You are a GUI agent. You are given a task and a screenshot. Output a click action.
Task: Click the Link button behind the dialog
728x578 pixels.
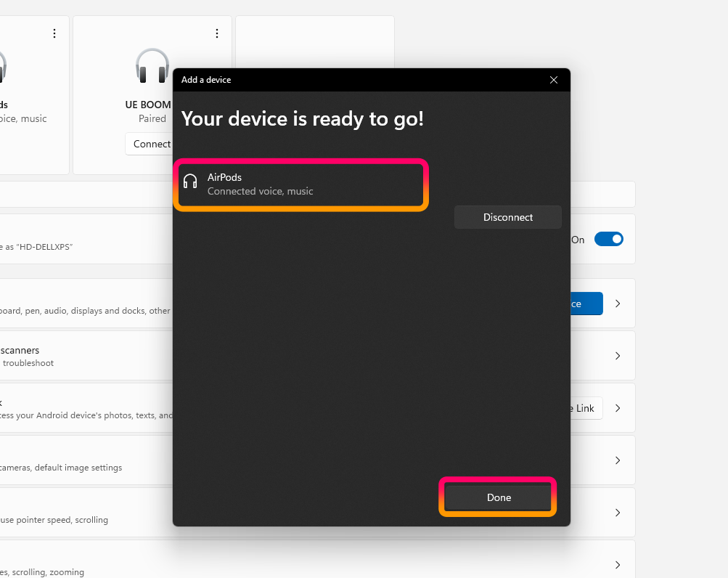click(x=586, y=408)
